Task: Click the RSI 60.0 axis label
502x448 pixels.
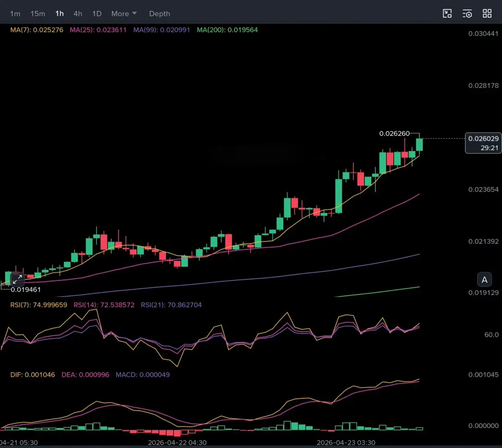Action: [x=491, y=335]
